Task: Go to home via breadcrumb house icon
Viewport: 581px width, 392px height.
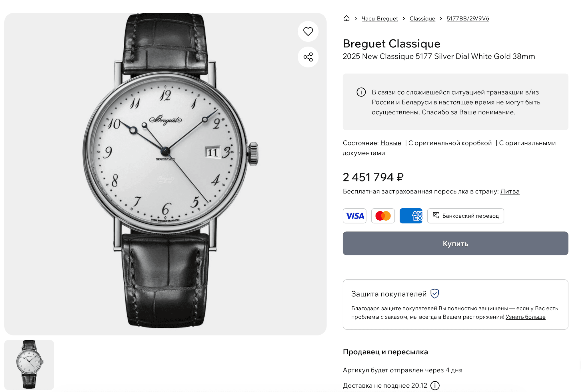Action: (346, 19)
